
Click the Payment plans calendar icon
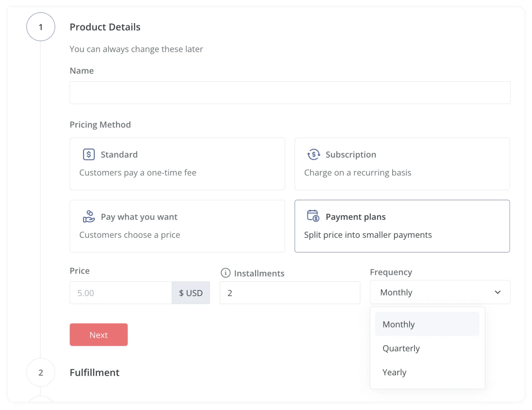[x=313, y=215]
